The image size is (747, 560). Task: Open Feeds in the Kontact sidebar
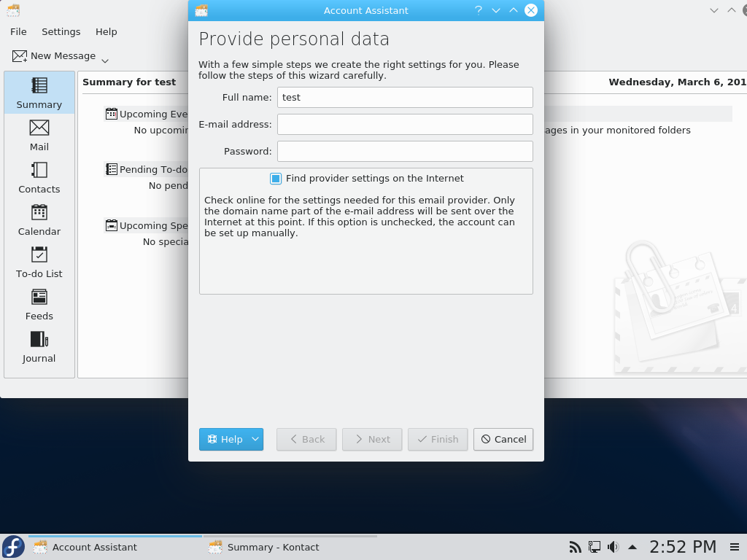pos(39,305)
